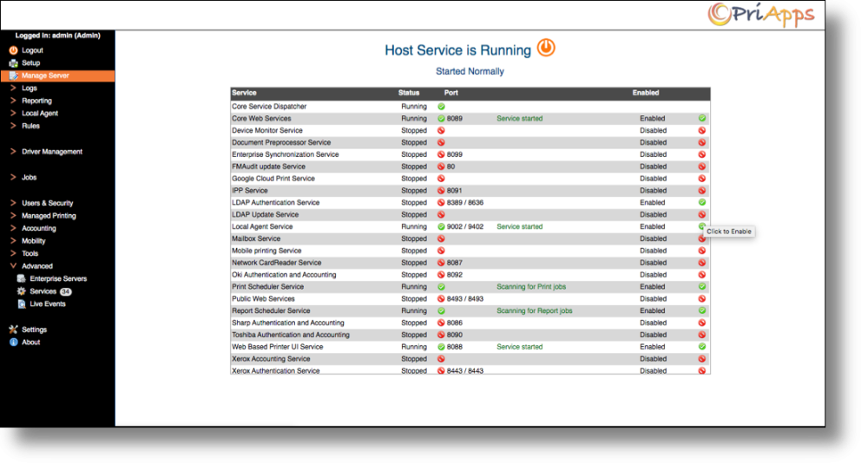The height and width of the screenshot is (470, 868).
Task: Enable the Xerox Accounting Service toggle
Action: click(x=702, y=359)
